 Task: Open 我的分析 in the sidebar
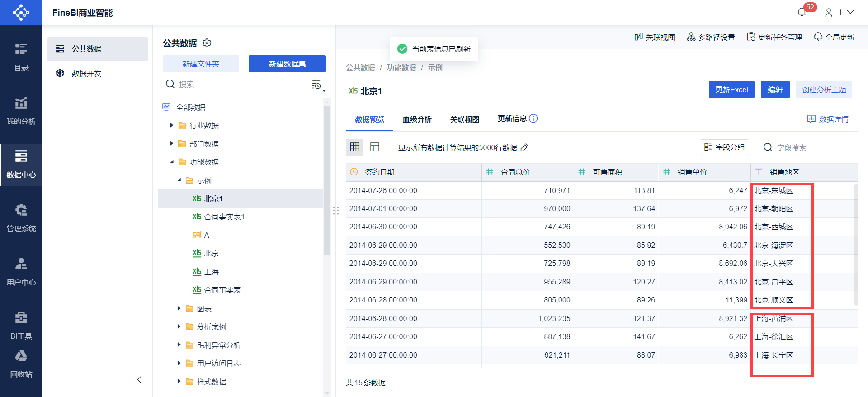coord(21,111)
